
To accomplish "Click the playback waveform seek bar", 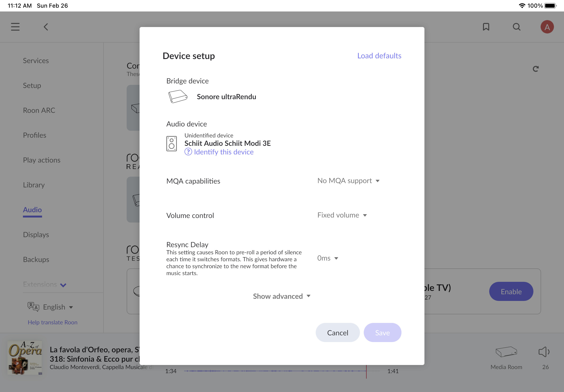I will (282, 371).
